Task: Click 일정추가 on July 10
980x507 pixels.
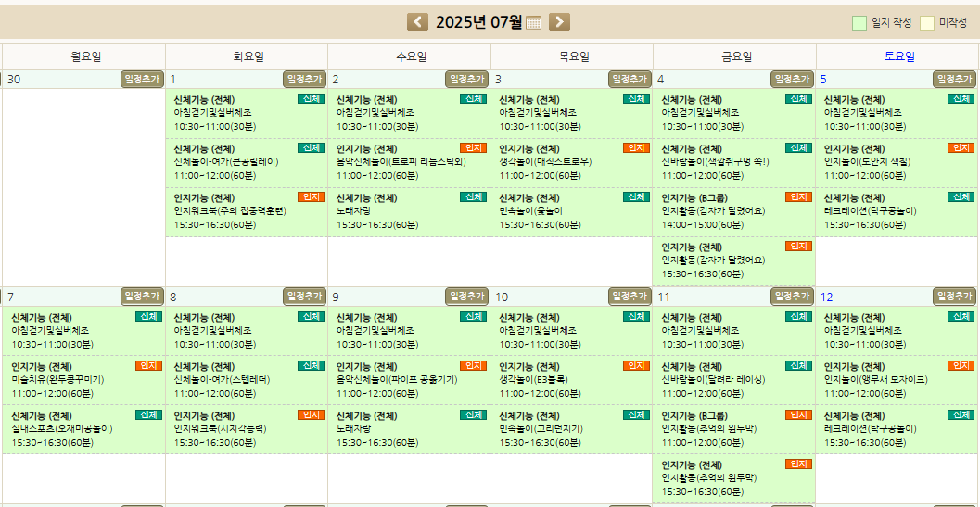Action: (x=630, y=297)
